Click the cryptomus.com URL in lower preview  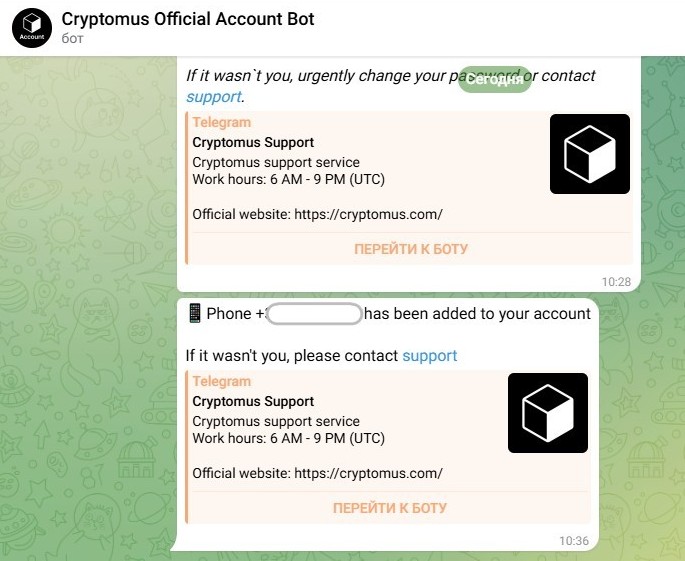(x=368, y=474)
